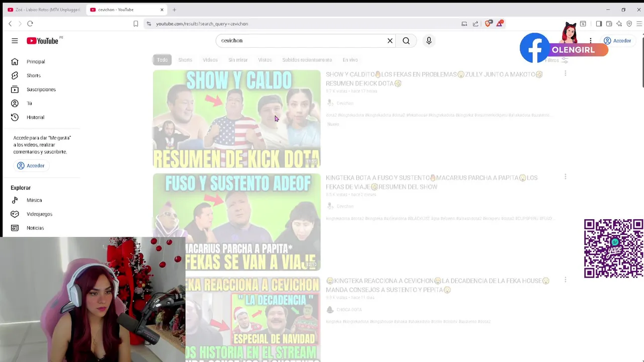Close the cevichon - YouTube tab
Screen dimensions: 644x362
click(x=162, y=10)
